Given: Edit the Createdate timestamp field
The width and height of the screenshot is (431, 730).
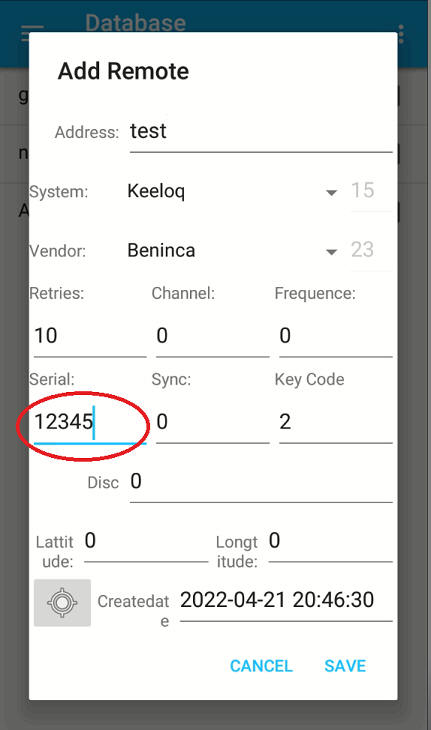Looking at the screenshot, I should click(x=286, y=602).
